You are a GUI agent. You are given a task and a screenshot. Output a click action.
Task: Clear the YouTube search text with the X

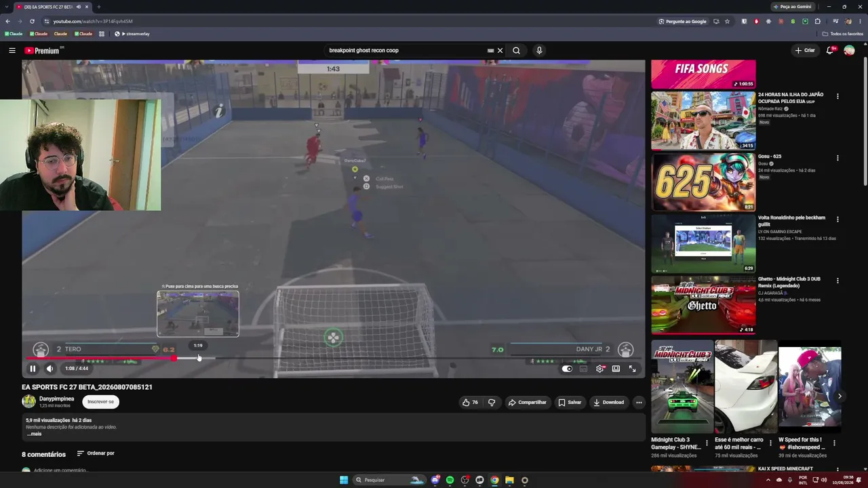pyautogui.click(x=500, y=50)
